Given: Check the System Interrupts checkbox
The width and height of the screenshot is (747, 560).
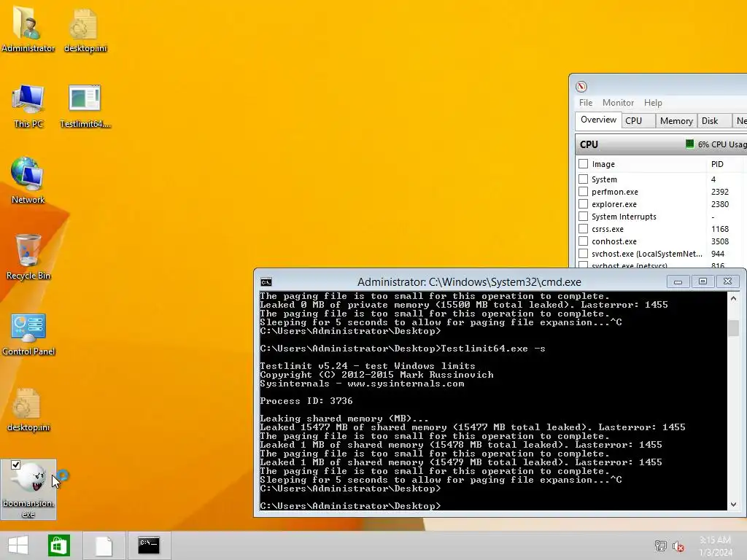Looking at the screenshot, I should [x=583, y=216].
